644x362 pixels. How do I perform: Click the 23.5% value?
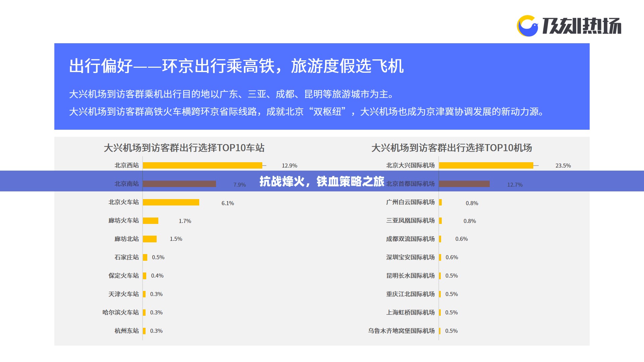tap(563, 166)
